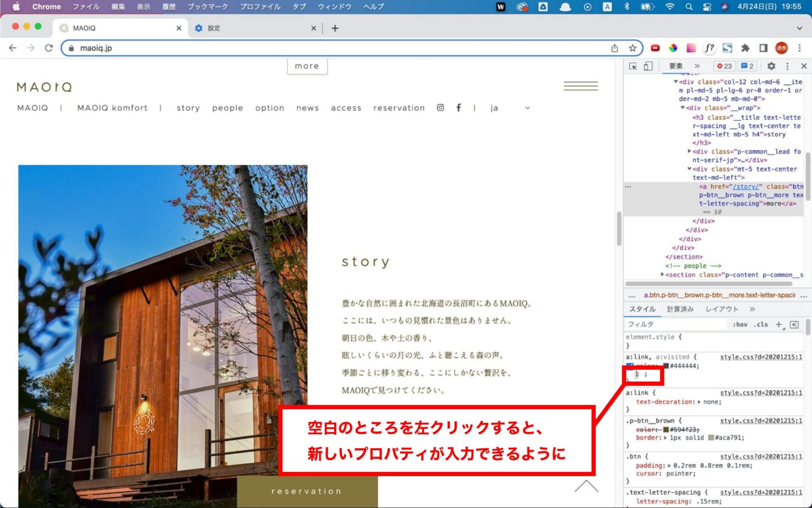Expand the padding shorthand property triangle
The width and height of the screenshot is (812, 508).
[x=669, y=465]
